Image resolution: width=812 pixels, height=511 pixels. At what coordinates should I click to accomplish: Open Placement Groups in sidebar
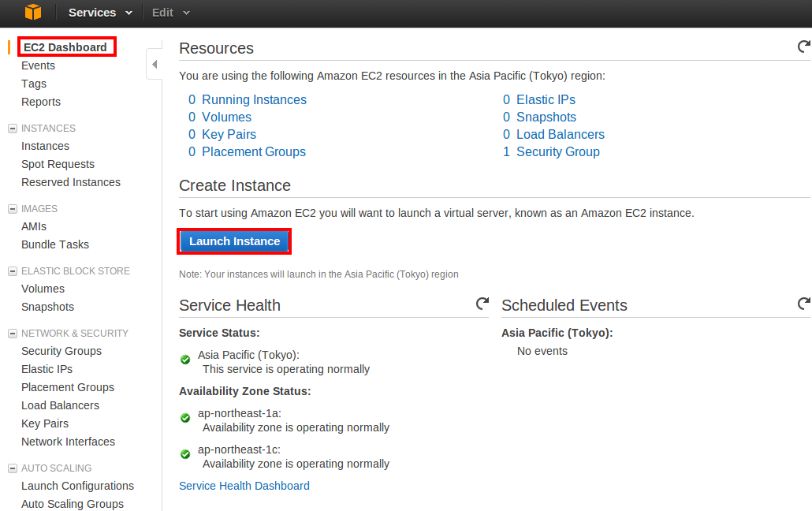click(68, 387)
